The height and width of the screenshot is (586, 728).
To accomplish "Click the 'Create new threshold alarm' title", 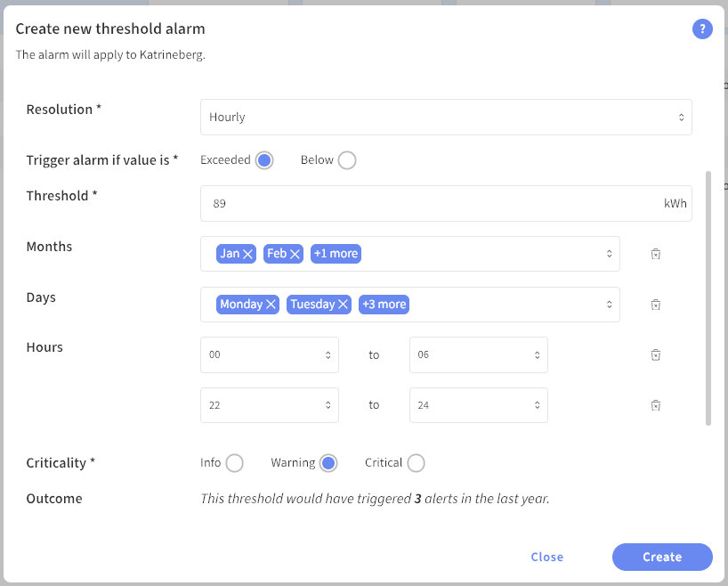I will pyautogui.click(x=110, y=28).
